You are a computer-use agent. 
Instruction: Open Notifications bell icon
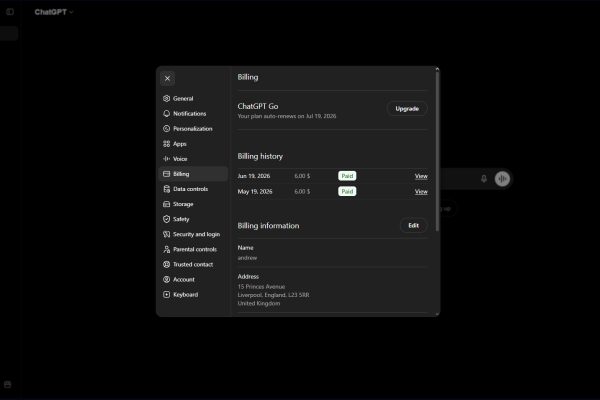[x=166, y=114]
